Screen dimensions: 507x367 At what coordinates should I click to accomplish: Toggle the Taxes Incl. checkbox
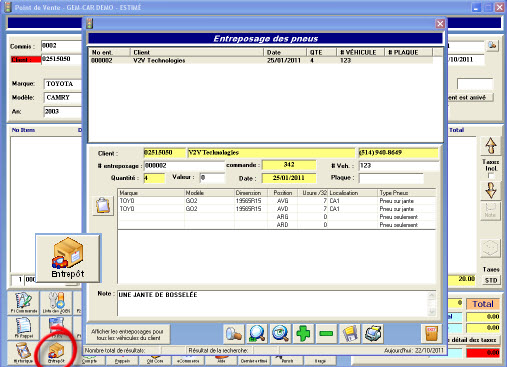pos(491,176)
